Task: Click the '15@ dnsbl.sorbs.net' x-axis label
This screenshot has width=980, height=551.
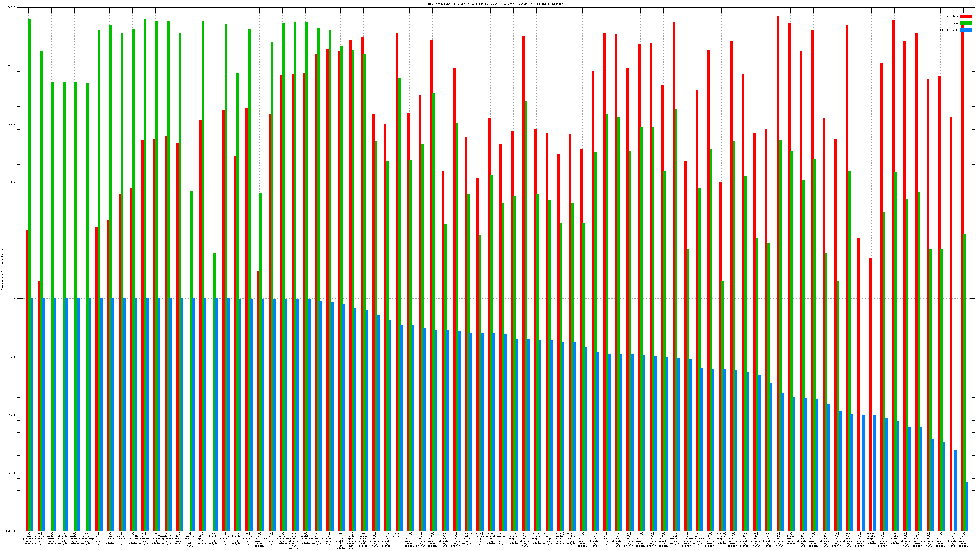Action: click(x=40, y=538)
